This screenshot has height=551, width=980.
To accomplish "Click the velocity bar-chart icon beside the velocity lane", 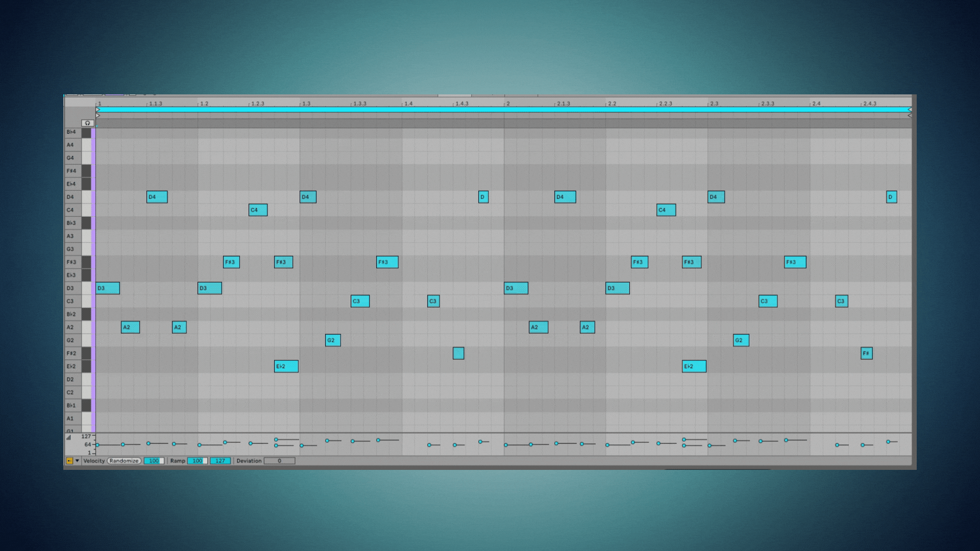I will coord(69,437).
